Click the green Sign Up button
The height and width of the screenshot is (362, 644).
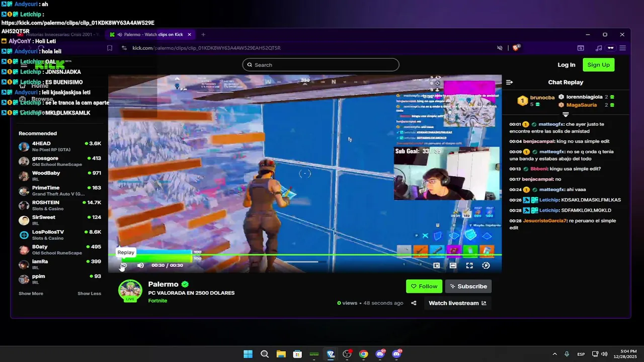click(x=599, y=65)
